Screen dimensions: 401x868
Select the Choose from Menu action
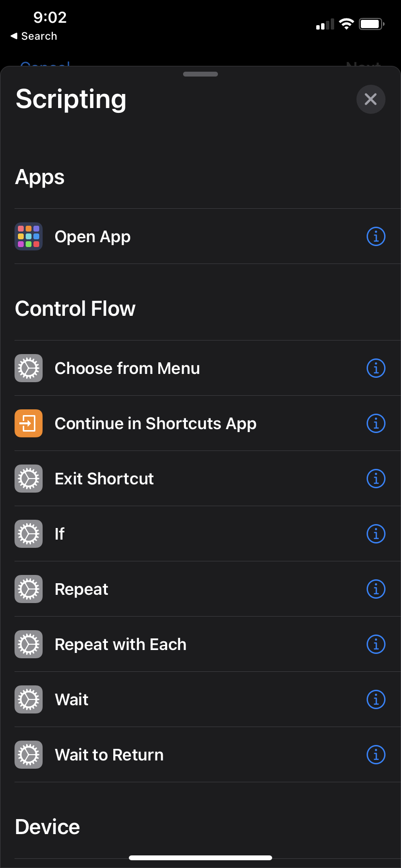pyautogui.click(x=127, y=368)
